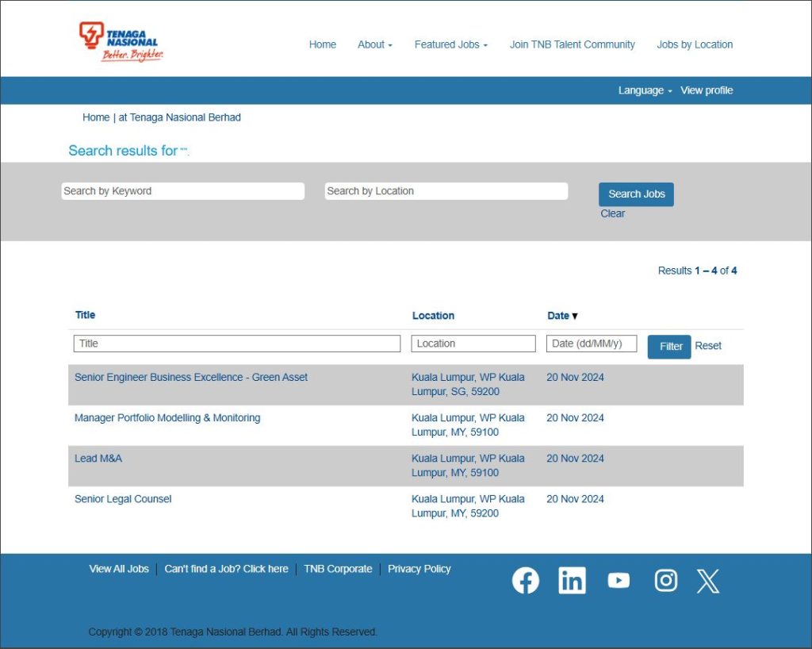Open Jobs by Location menu item

click(x=695, y=44)
